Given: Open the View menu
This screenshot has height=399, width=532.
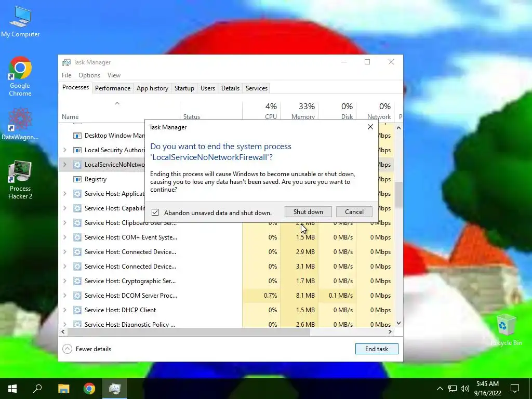Looking at the screenshot, I should (114, 75).
